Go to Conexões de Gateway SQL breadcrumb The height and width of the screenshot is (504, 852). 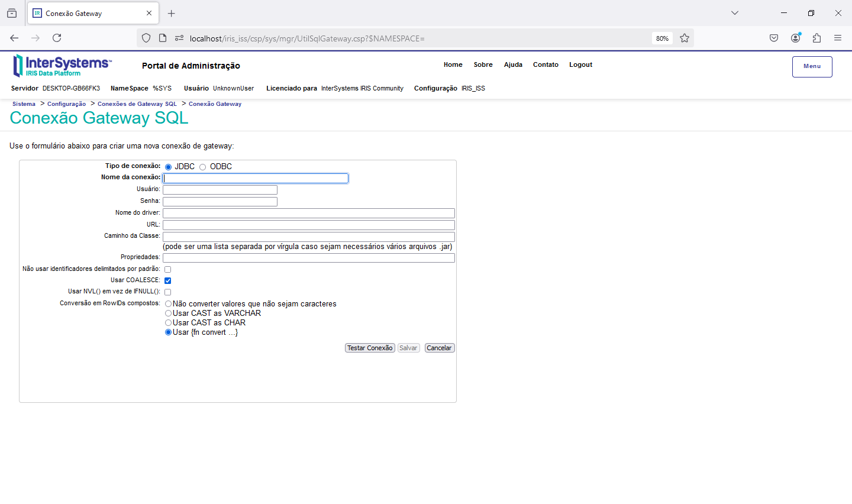pos(137,104)
